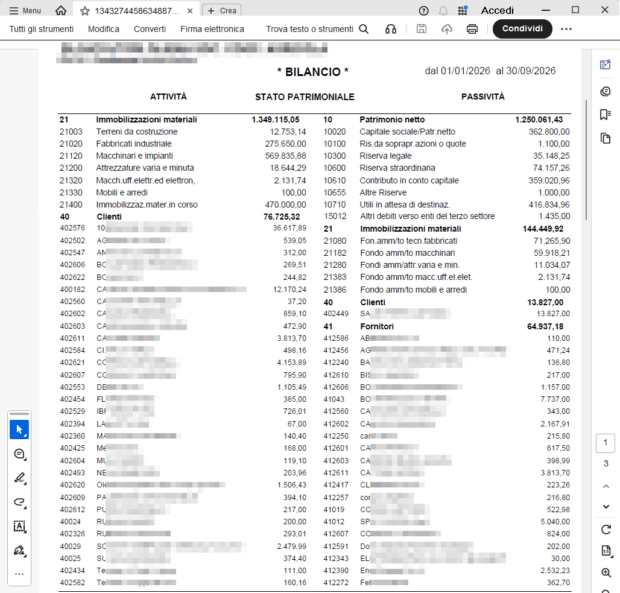Select the value 1.349.115,05
Viewport: 620px width, 593px height.
[276, 119]
